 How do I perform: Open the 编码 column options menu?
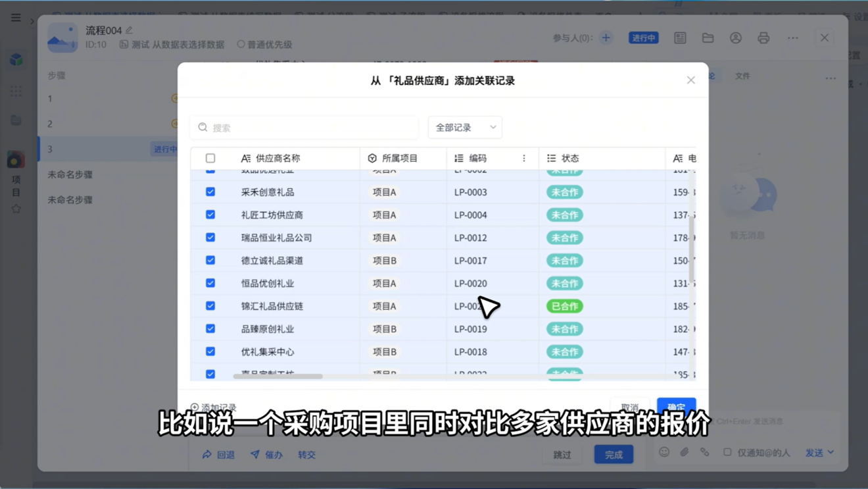point(524,158)
